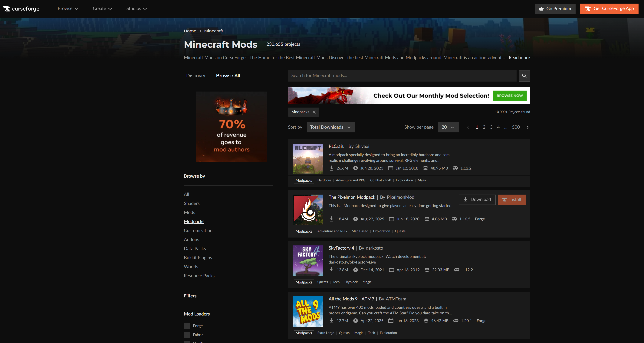Go to results page 2
This screenshot has width=644, height=343.
484,127
